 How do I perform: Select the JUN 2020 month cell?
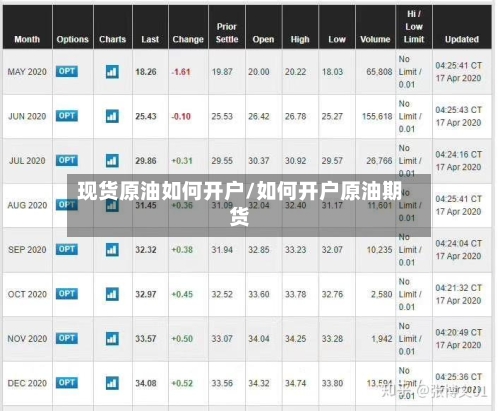(x=27, y=116)
